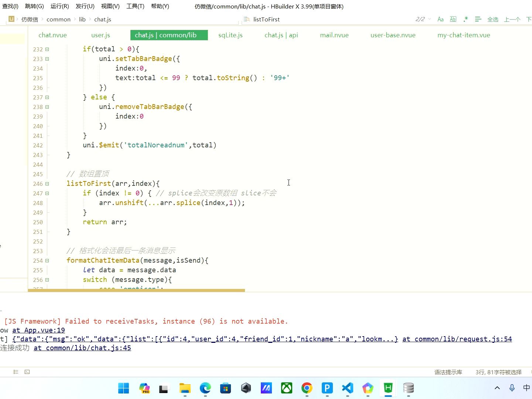532x399 pixels.
Task: Click the lib breadcrumb folder
Action: pos(82,19)
